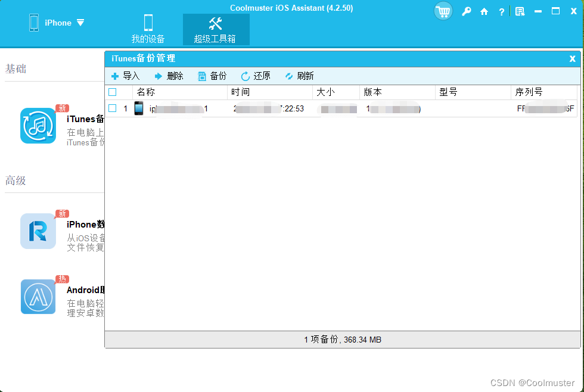Sort by 时间 column header
The height and width of the screenshot is (392, 584).
pyautogui.click(x=269, y=92)
